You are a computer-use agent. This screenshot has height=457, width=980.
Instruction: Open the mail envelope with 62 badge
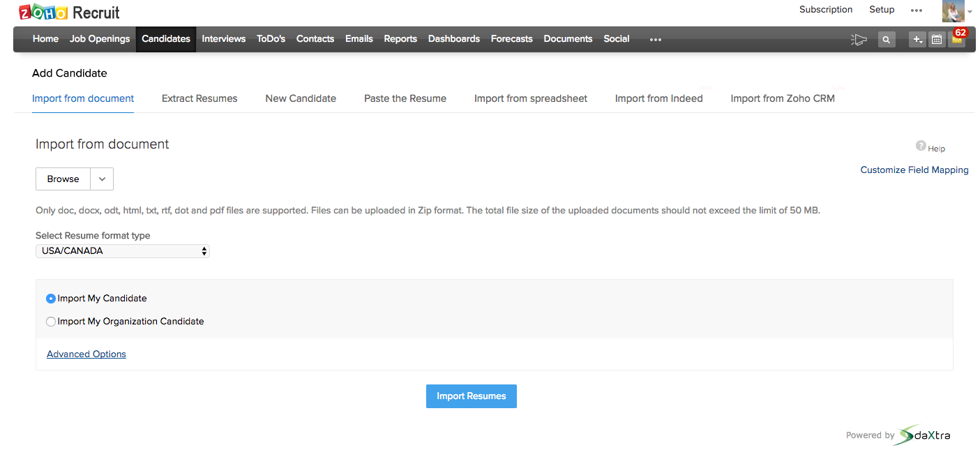tap(957, 40)
